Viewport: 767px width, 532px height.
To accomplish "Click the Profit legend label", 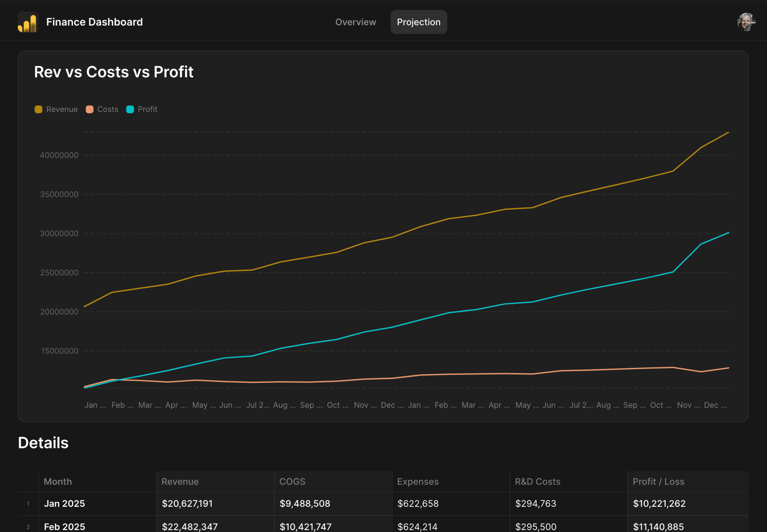I will pyautogui.click(x=148, y=109).
